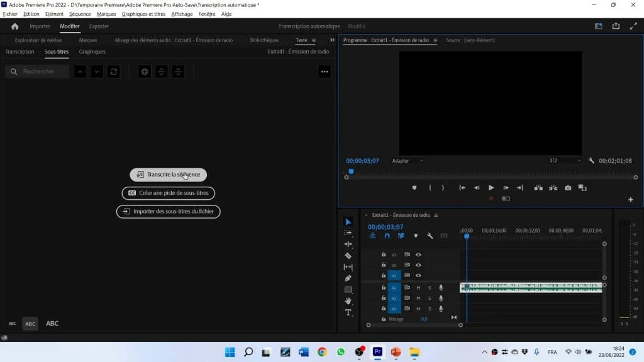The image size is (644, 362).
Task: Click the Rechercher search field
Action: [x=37, y=72]
